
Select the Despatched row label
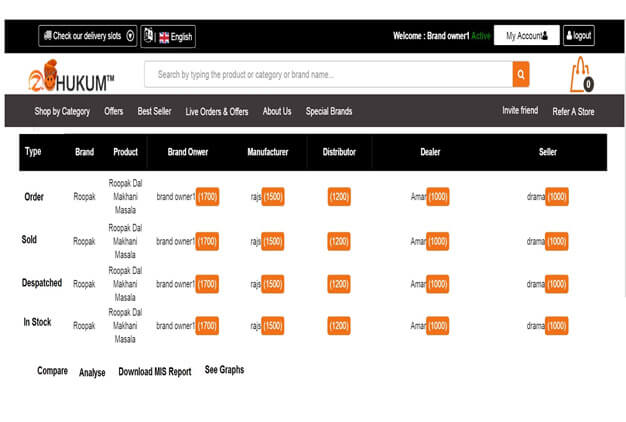point(42,283)
